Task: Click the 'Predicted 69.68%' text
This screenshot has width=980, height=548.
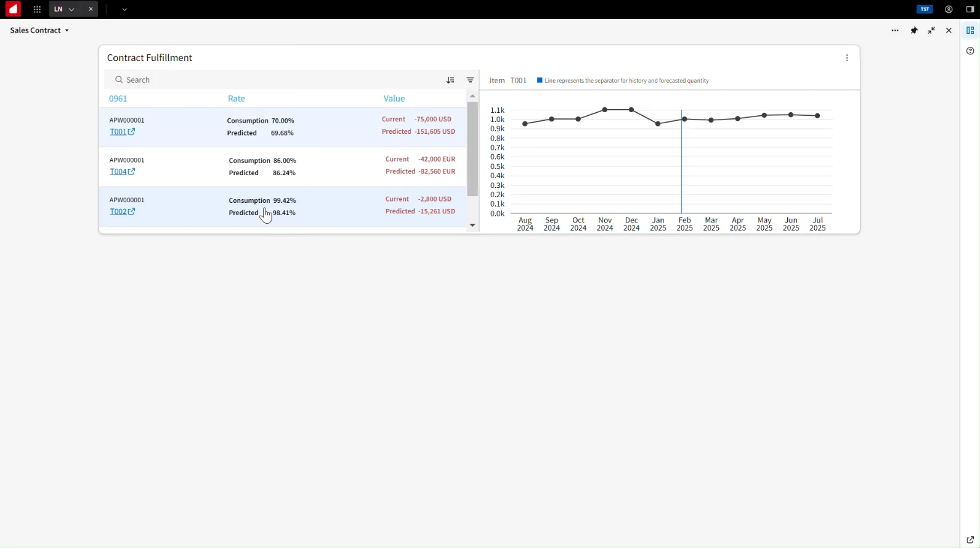Action: point(261,133)
